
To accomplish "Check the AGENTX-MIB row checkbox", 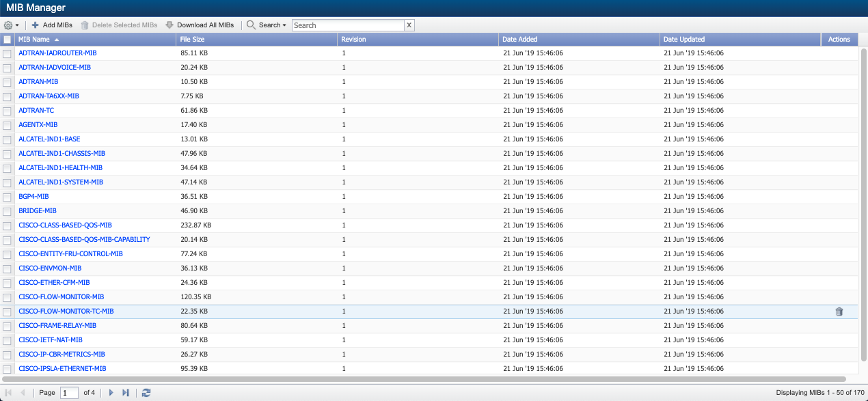I will (x=7, y=125).
